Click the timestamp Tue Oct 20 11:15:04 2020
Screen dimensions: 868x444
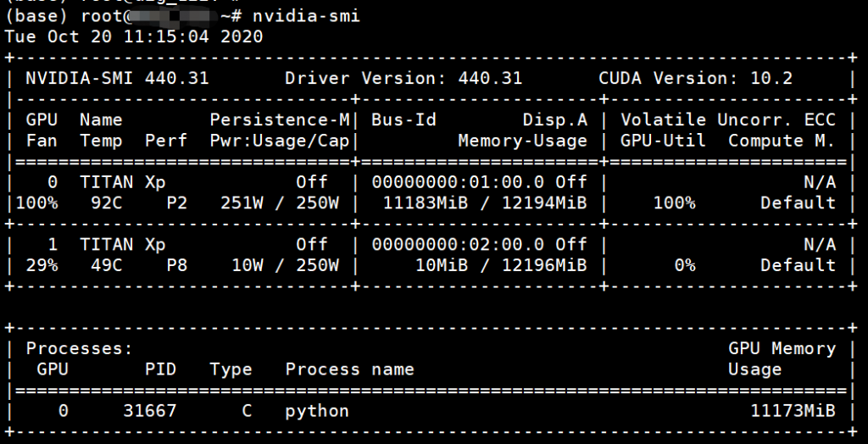click(133, 37)
